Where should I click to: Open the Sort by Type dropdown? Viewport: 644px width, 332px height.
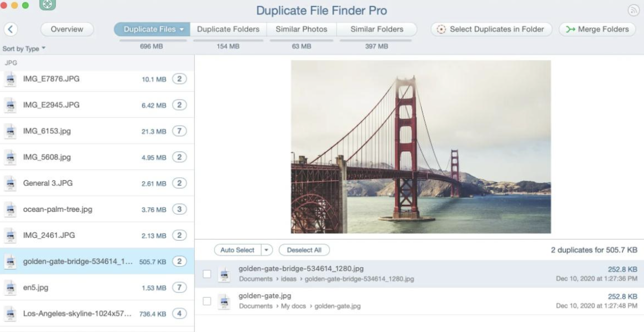click(x=24, y=48)
